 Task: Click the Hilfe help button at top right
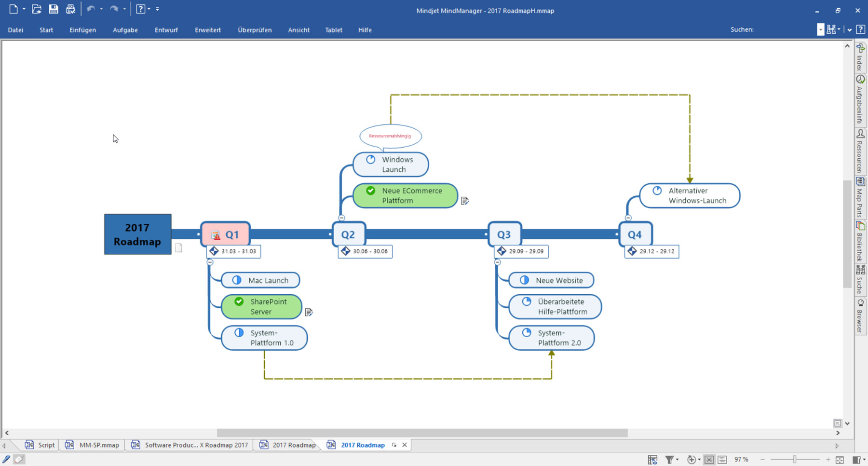click(x=861, y=29)
